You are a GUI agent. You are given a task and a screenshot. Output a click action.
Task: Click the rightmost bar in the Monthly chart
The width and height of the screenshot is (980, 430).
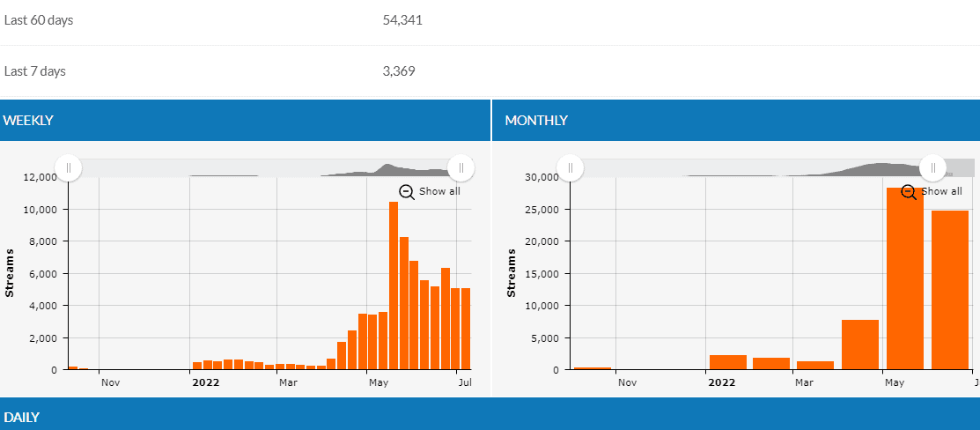(950, 291)
